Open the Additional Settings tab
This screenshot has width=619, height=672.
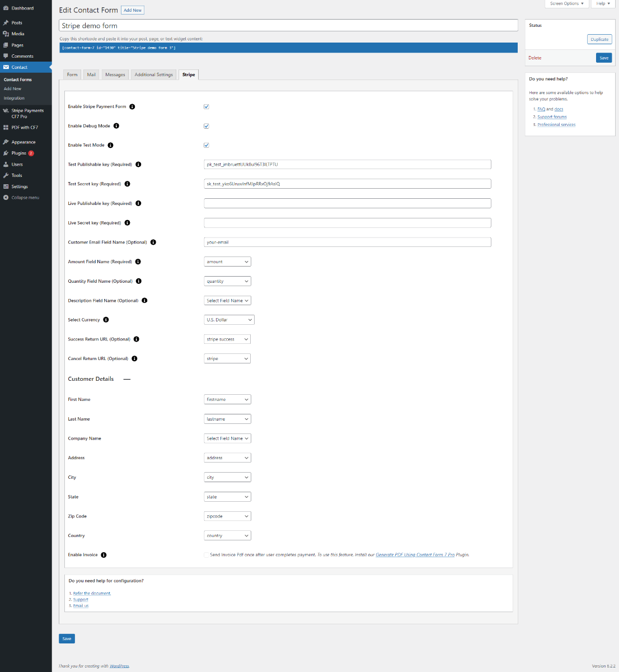153,74
